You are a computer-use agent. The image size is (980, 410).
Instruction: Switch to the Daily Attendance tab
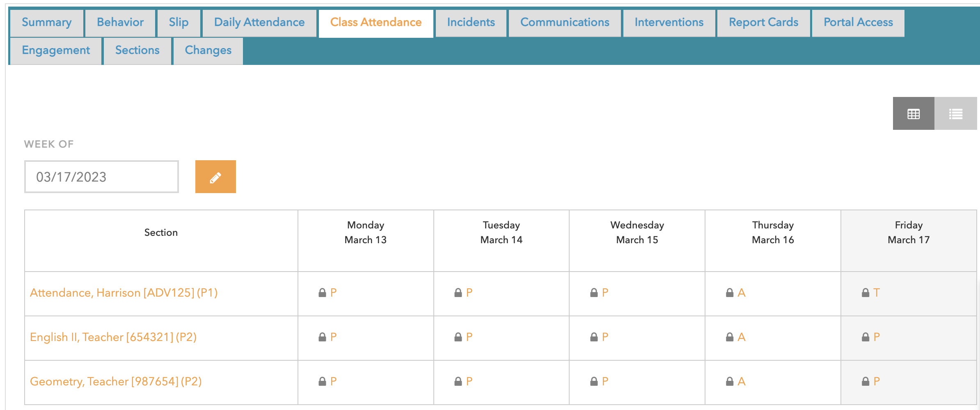tap(259, 23)
